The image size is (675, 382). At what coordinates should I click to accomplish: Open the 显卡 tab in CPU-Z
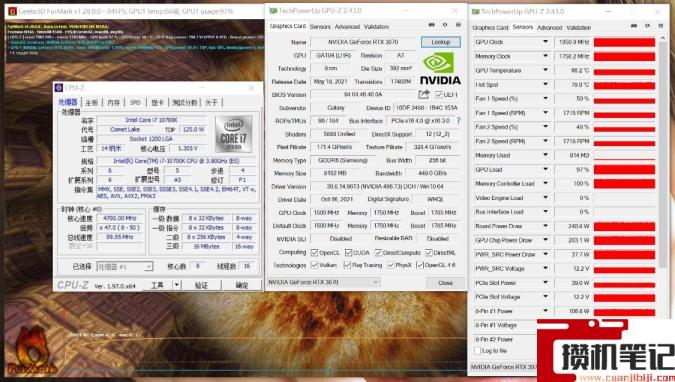157,102
